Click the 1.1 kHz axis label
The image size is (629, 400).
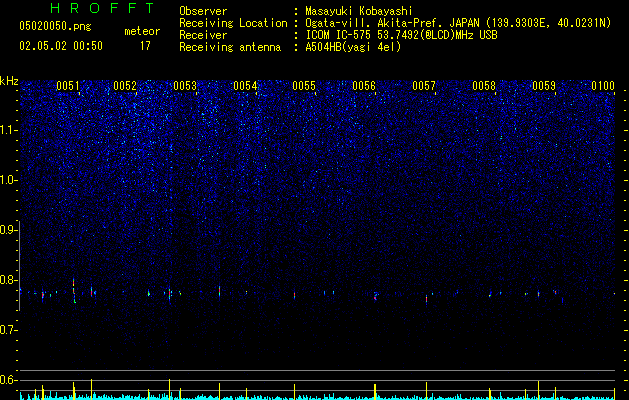8,130
